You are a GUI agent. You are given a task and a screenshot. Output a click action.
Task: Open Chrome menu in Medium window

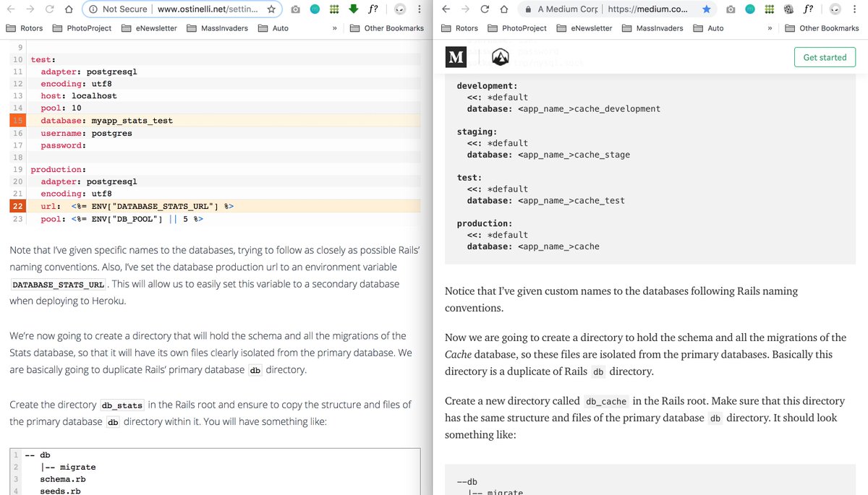pos(854,9)
